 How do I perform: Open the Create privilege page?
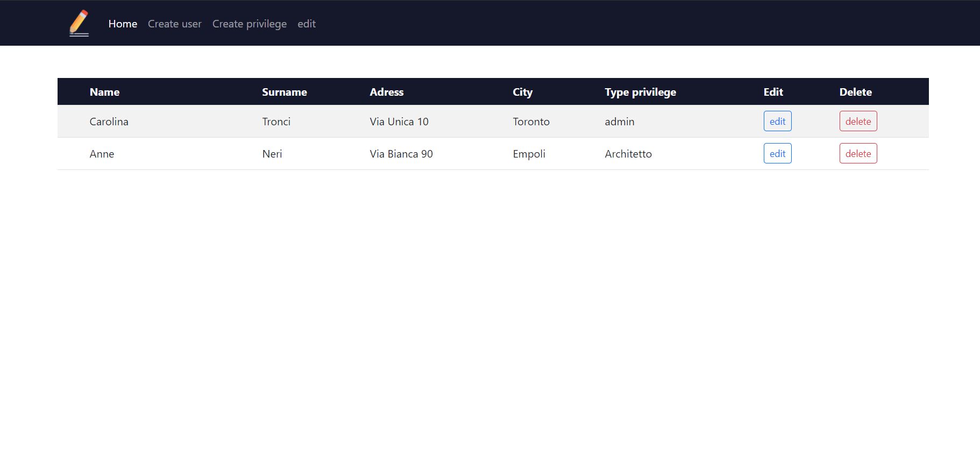tap(250, 24)
